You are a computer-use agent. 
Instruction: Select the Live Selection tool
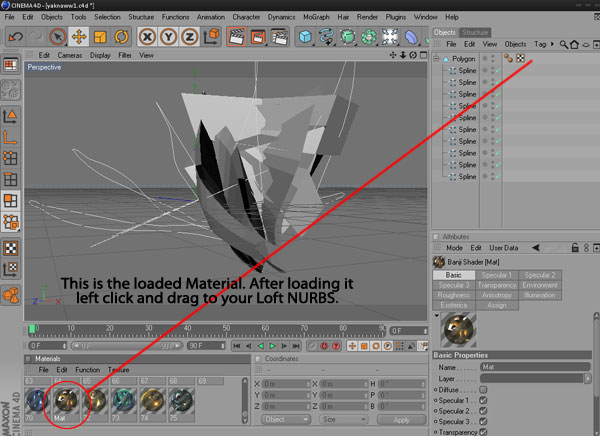click(58, 37)
